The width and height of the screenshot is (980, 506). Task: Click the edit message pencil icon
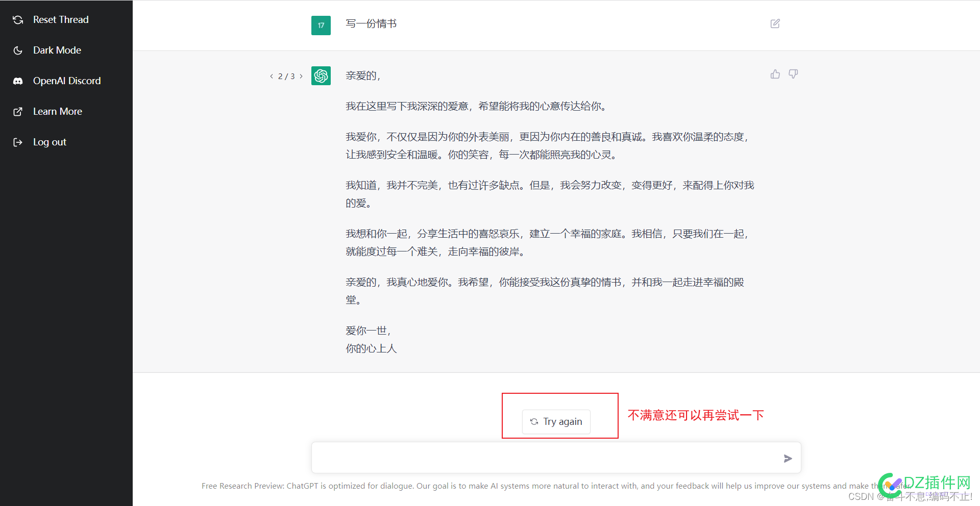(x=775, y=23)
